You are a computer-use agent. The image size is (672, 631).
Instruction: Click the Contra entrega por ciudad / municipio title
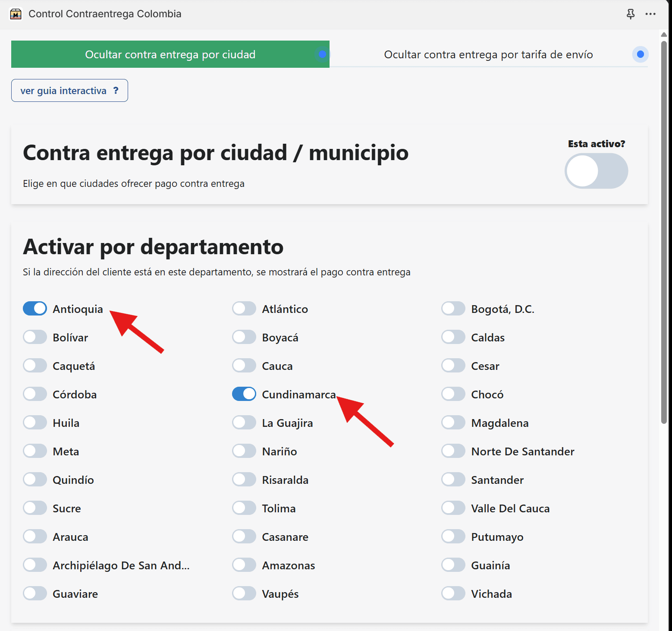click(216, 153)
